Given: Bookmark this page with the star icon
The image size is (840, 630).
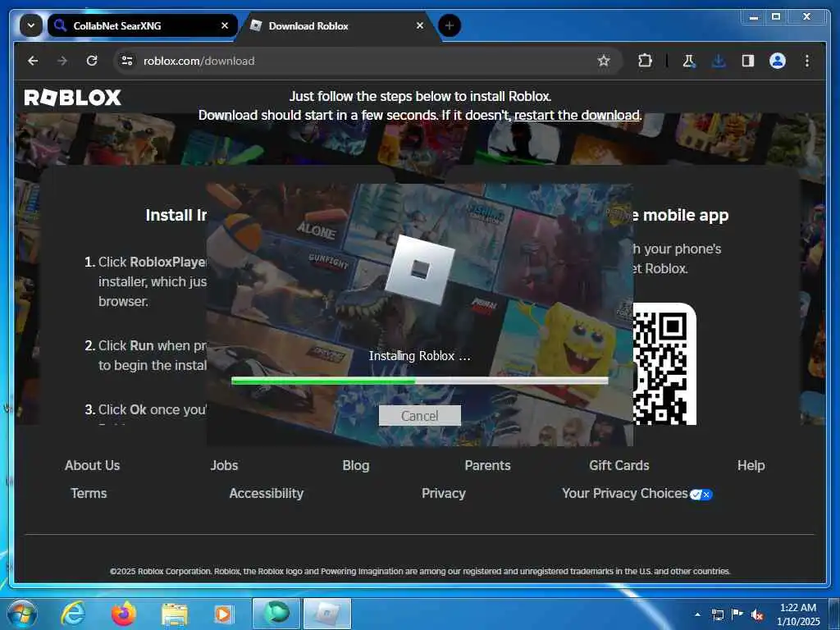Looking at the screenshot, I should point(604,61).
